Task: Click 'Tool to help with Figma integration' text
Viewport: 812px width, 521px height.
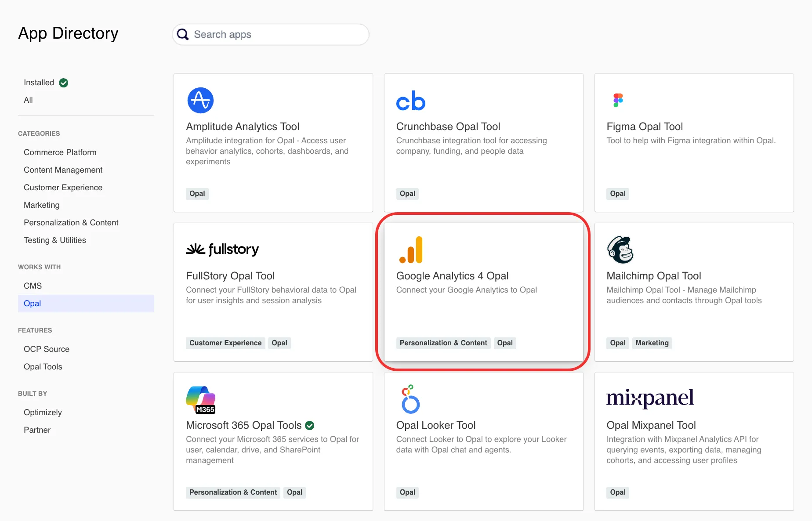Action: coord(691,141)
